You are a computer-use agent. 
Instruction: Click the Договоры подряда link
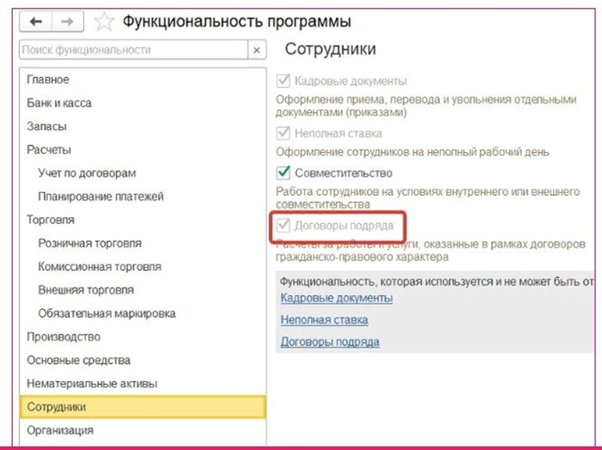pos(330,342)
